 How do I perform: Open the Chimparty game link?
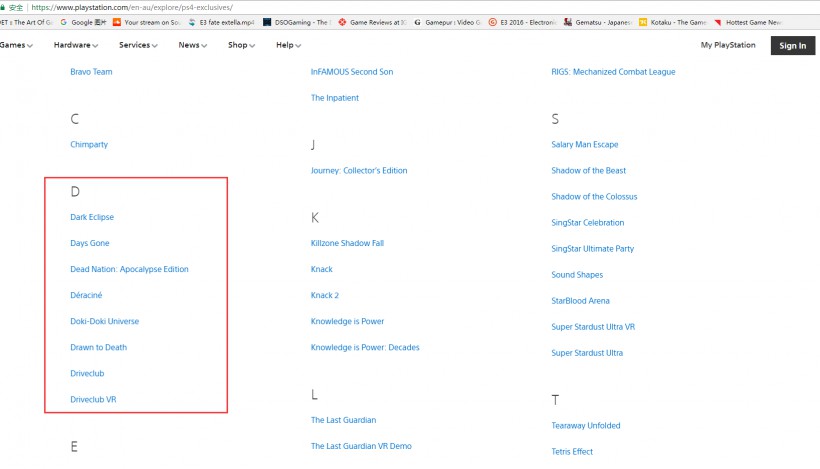click(x=89, y=144)
